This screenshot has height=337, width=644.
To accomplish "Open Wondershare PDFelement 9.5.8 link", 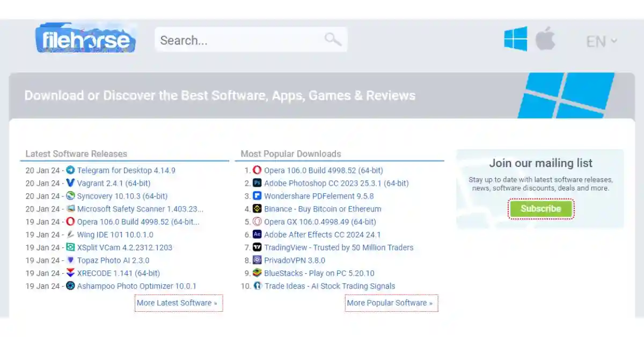I will 319,196.
